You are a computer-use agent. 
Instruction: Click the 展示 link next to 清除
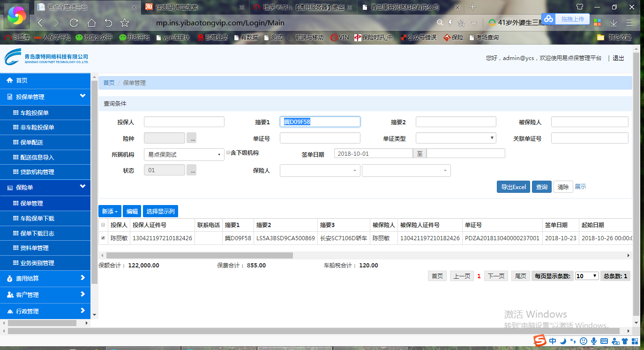point(580,187)
